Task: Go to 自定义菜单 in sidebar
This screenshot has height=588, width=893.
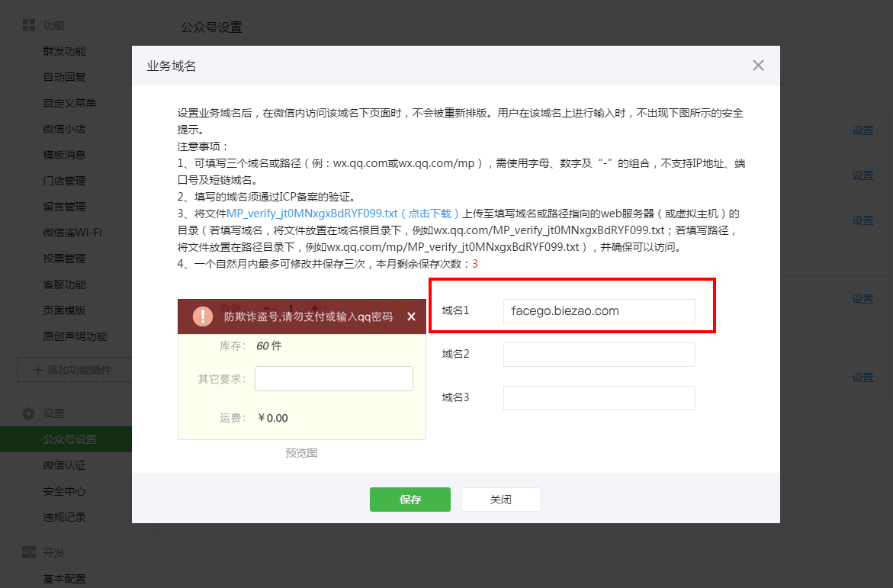Action: (x=70, y=103)
